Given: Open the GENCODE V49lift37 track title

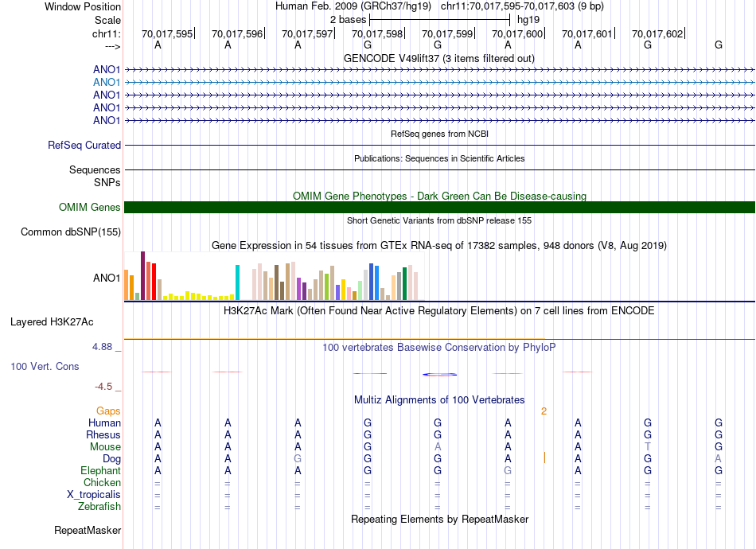Looking at the screenshot, I should click(439, 58).
